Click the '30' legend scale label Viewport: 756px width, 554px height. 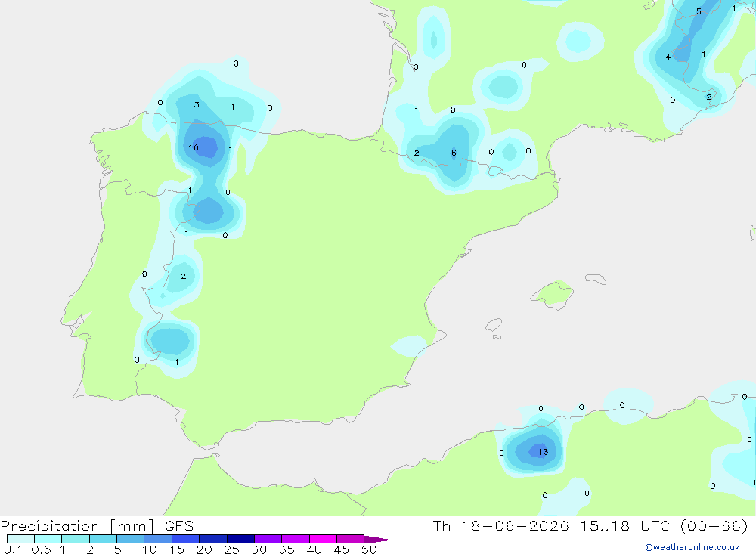[259, 549]
